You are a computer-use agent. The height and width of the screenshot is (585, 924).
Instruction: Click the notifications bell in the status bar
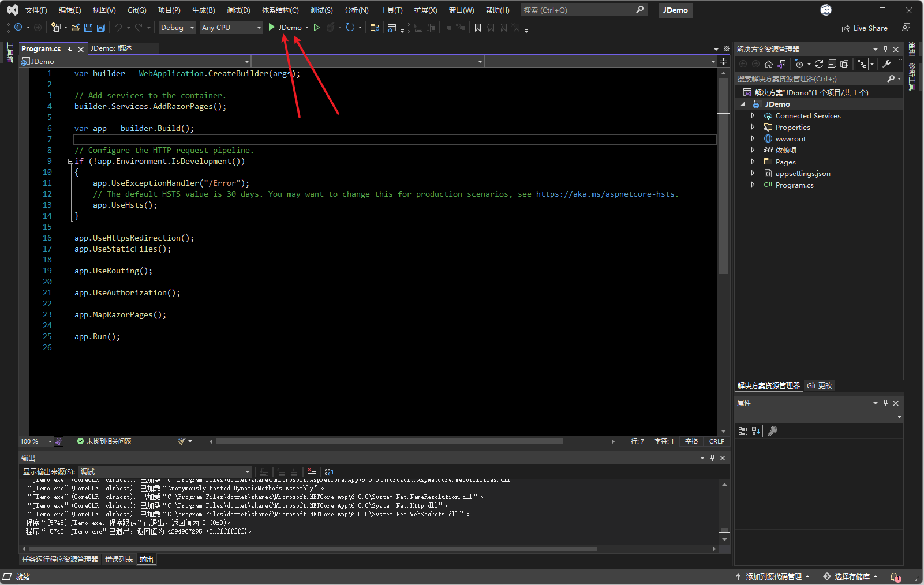895,577
